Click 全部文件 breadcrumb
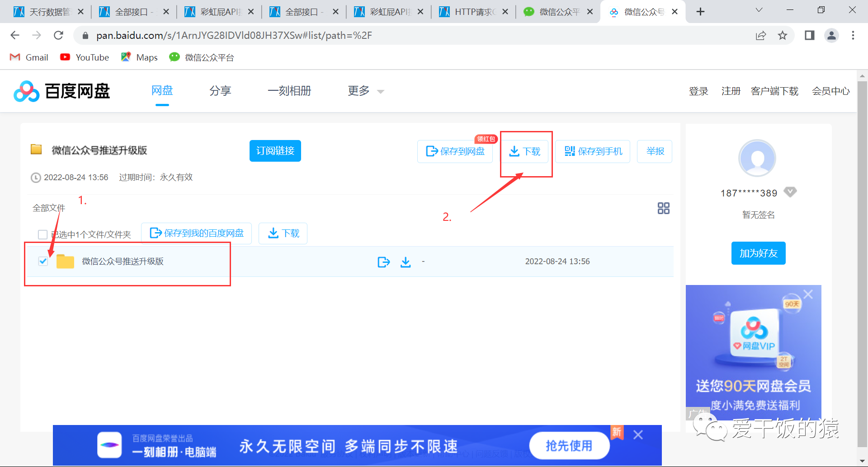Screen dimensions: 868x467 pos(49,208)
